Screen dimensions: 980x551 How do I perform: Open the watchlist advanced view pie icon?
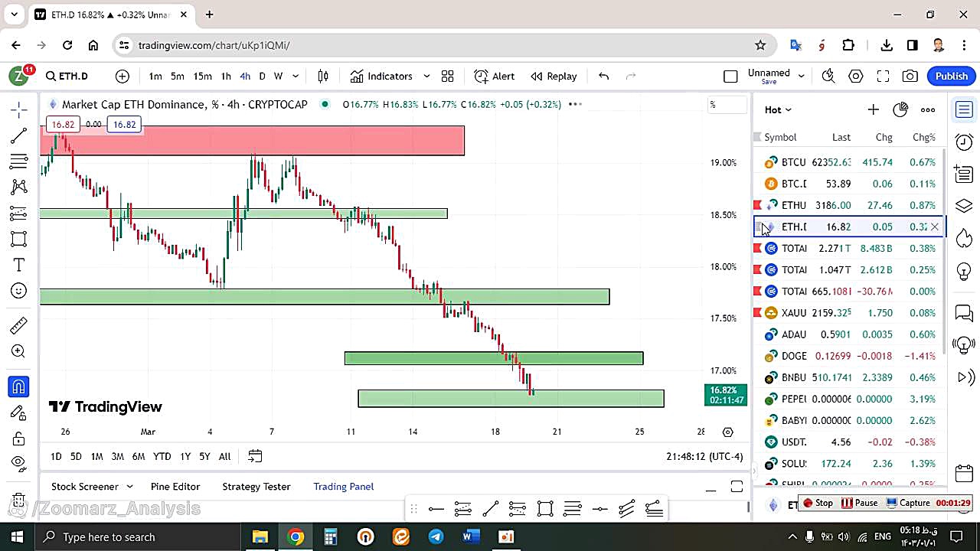click(x=900, y=109)
